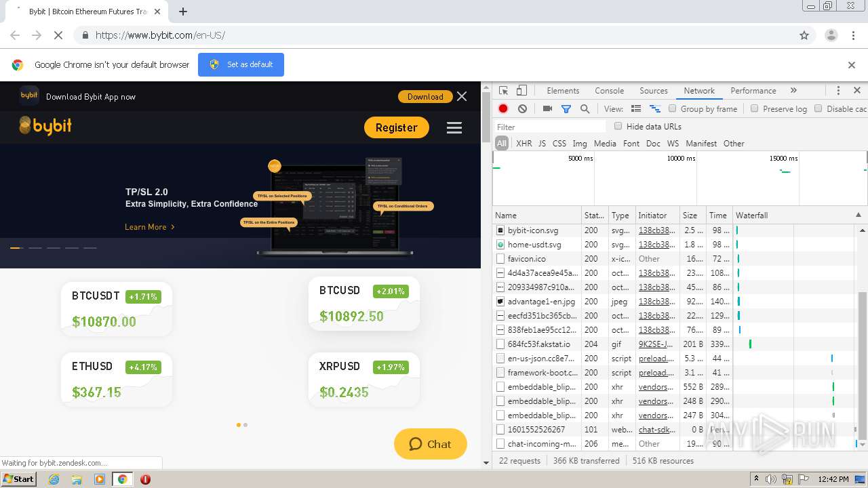This screenshot has width=868, height=488.
Task: Click the yellow Download button
Action: [x=425, y=97]
